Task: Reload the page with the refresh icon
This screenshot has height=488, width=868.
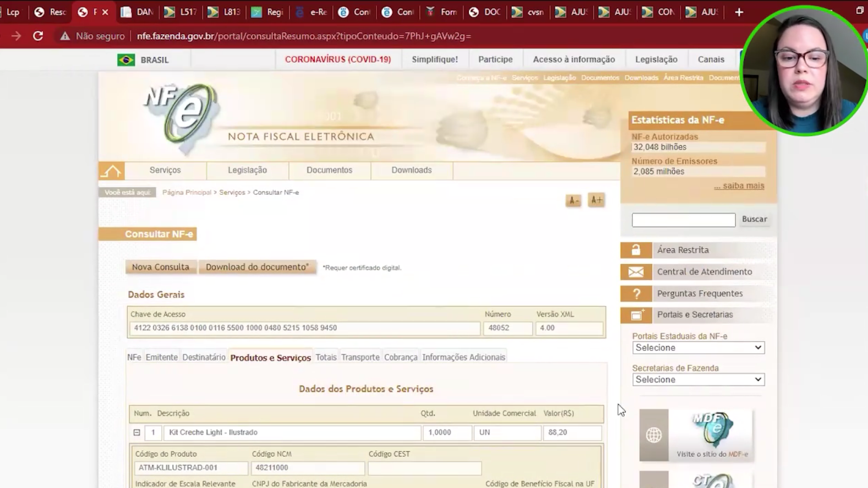Action: coord(38,36)
